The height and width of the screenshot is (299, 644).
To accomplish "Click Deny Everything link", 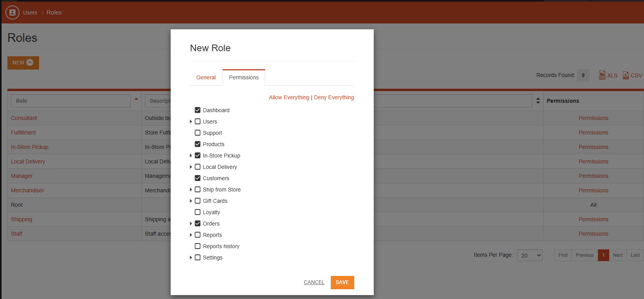I will 334,97.
